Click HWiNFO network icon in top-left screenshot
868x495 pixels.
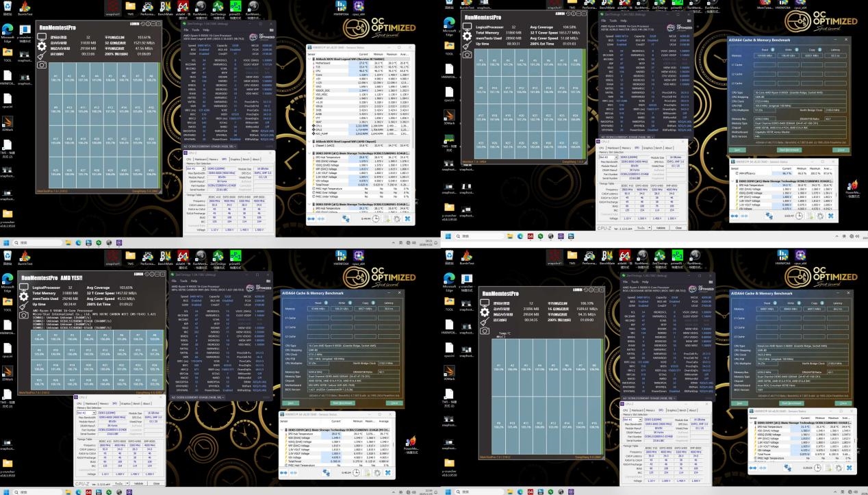pyautogui.click(x=346, y=218)
